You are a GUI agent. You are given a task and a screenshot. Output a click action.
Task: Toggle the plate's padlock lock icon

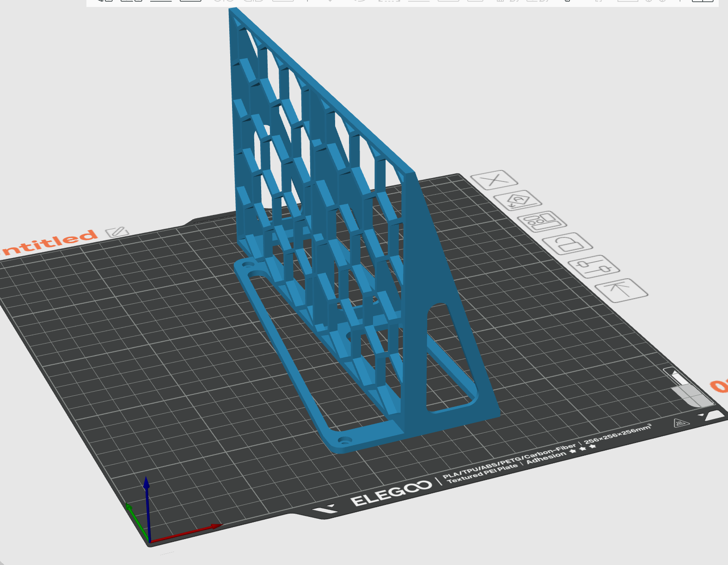point(567,244)
